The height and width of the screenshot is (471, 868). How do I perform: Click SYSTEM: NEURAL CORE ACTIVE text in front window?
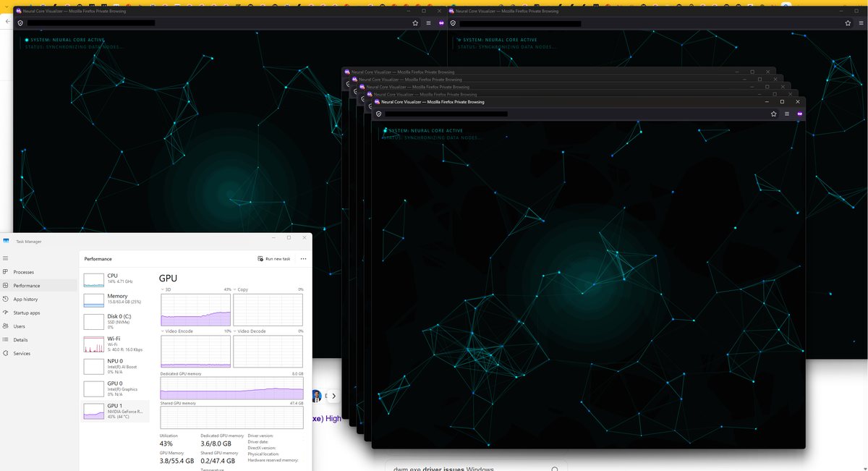point(427,131)
